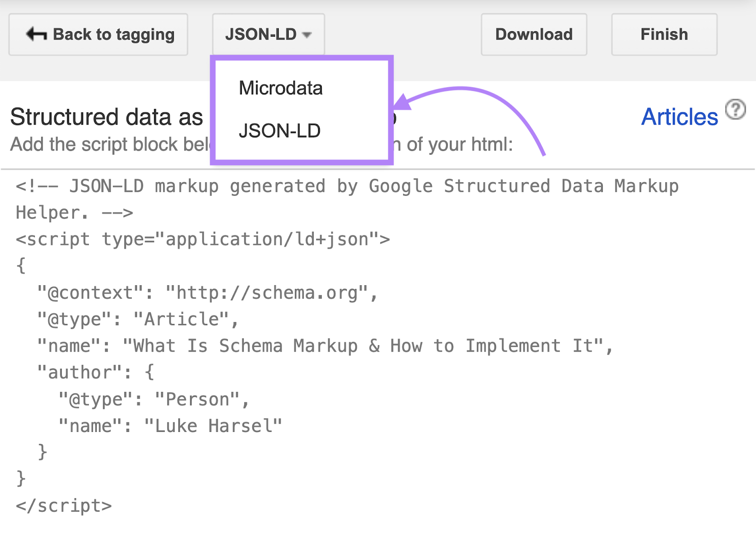
Task: Click the Structured data as heading
Action: pos(107,117)
